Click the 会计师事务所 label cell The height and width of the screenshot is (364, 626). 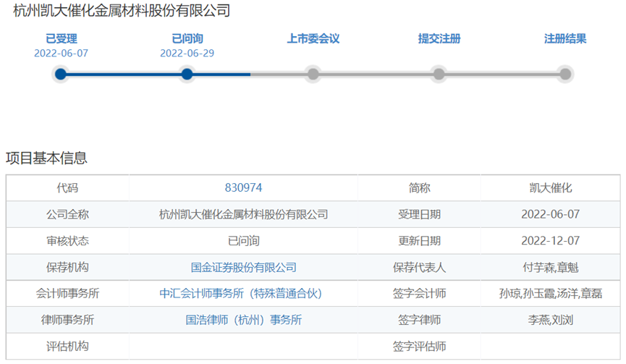[x=67, y=293]
